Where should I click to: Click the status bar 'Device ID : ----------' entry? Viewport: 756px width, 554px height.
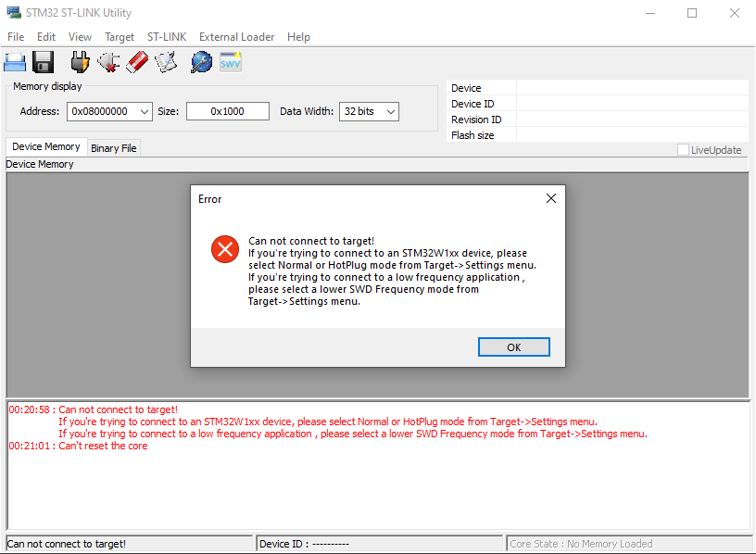tap(304, 544)
